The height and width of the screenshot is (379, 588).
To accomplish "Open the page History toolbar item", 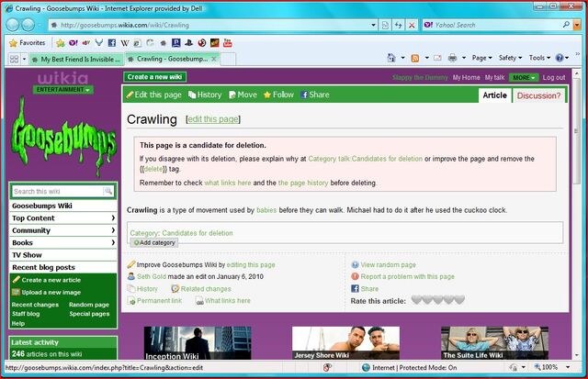I will tap(205, 95).
